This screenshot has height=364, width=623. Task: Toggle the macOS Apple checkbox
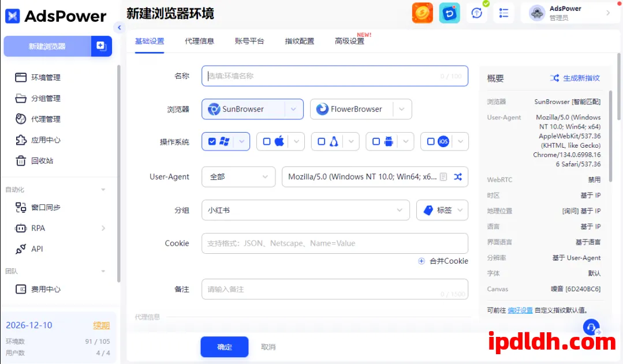coord(267,142)
